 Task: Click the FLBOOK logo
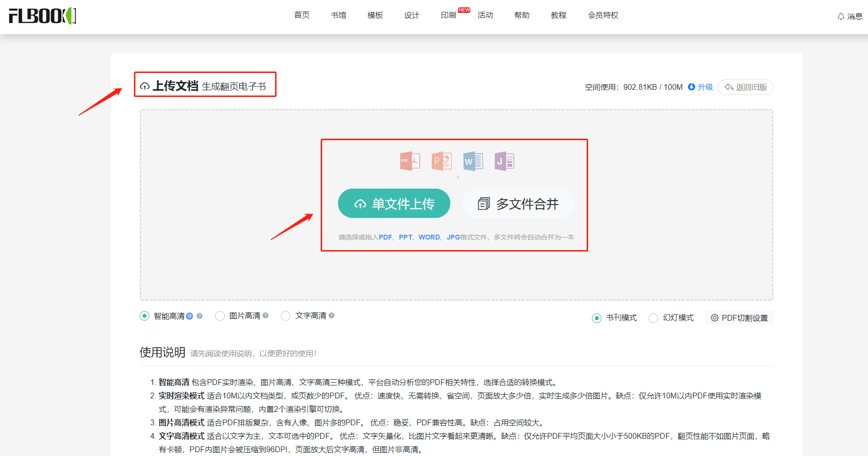(x=42, y=16)
